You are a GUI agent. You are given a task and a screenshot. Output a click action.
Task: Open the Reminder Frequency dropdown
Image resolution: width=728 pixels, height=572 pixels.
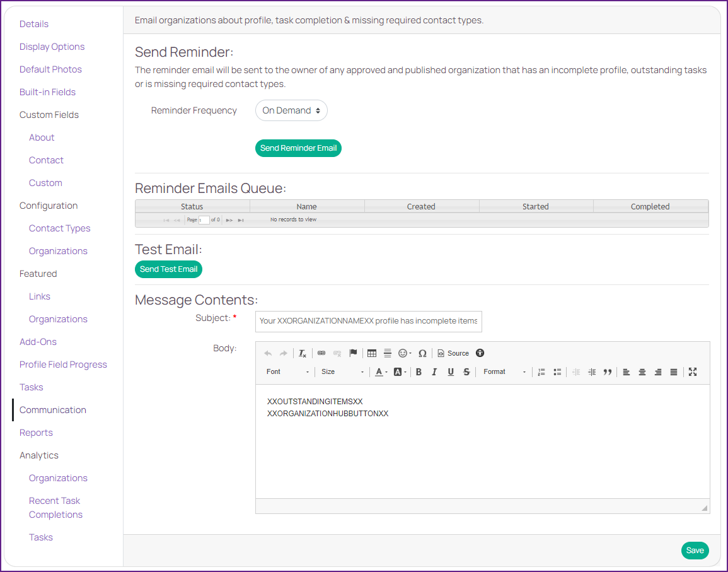coord(291,110)
